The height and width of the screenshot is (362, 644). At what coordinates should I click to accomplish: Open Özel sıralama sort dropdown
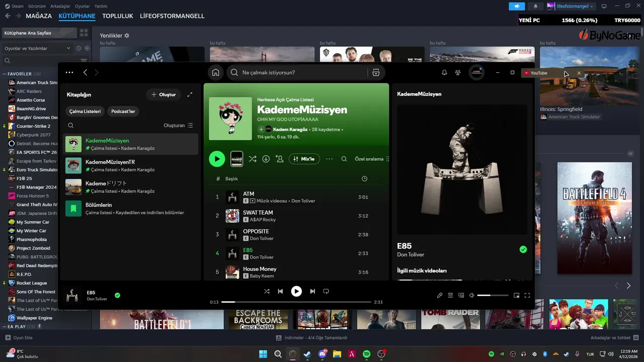click(372, 159)
